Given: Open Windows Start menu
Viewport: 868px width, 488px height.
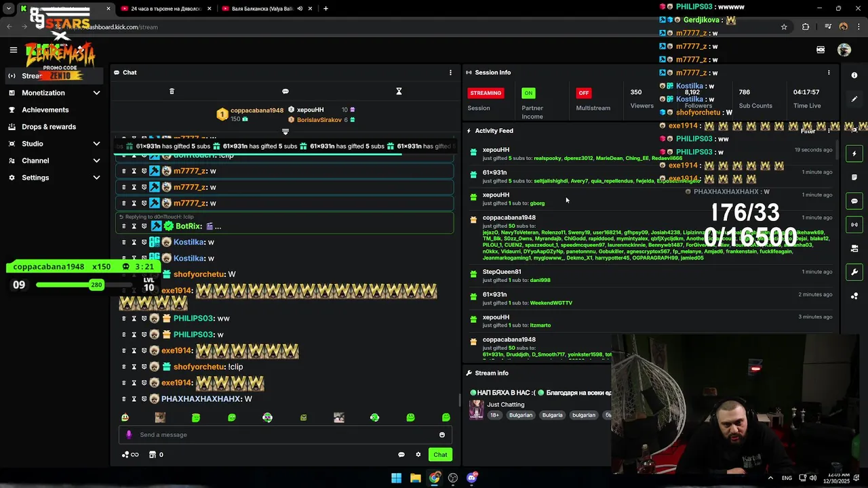Looking at the screenshot, I should click(396, 478).
